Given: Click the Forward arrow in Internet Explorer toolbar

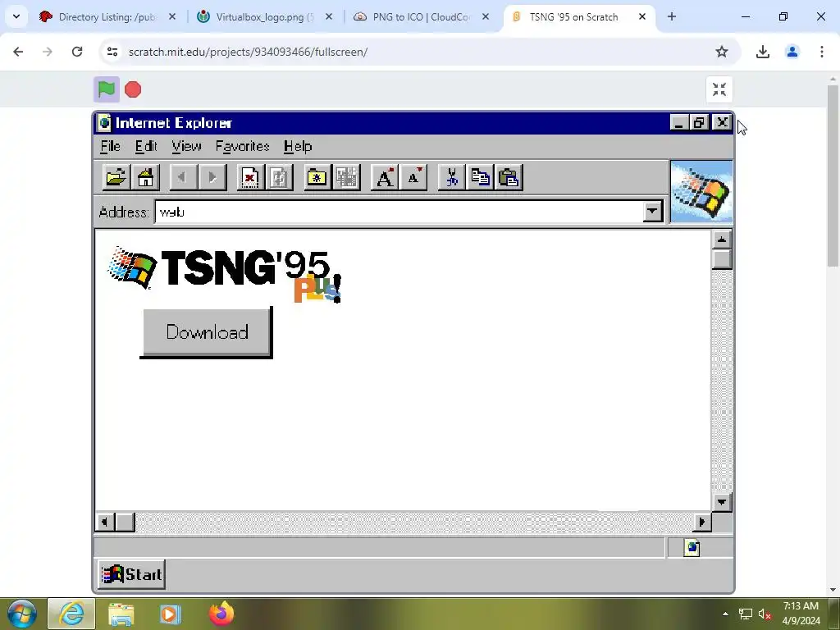Looking at the screenshot, I should (212, 177).
